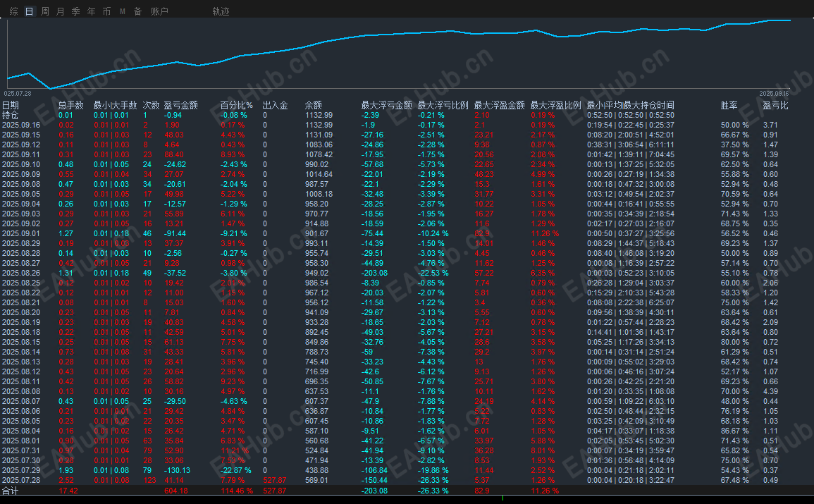Click the 114.46 % total percentage
This screenshot has width=814, height=504.
[237, 491]
